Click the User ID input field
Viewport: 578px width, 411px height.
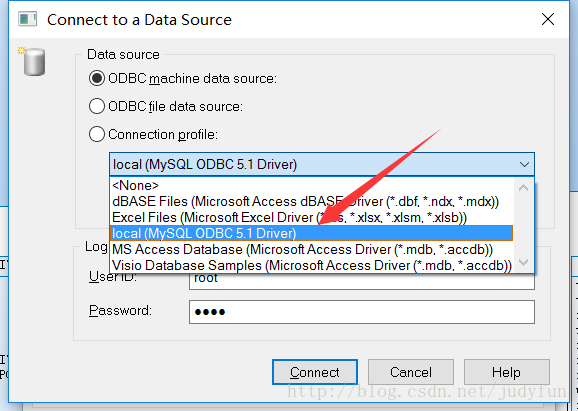362,280
